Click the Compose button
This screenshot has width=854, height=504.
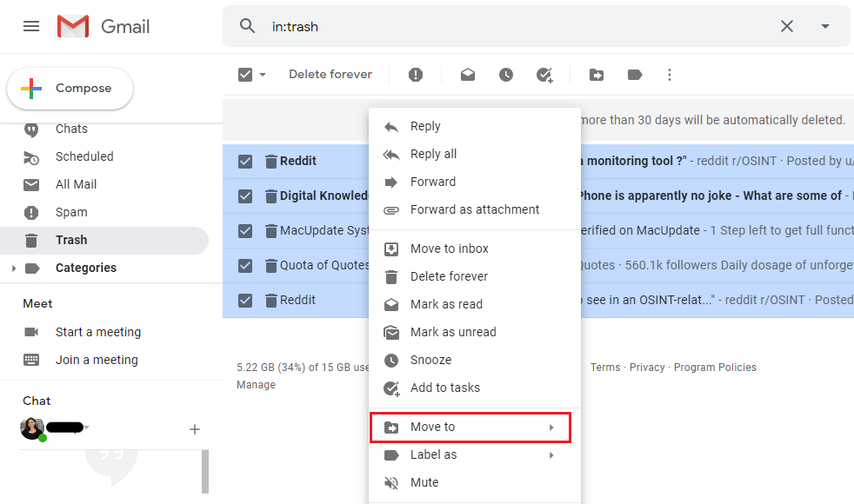point(70,88)
